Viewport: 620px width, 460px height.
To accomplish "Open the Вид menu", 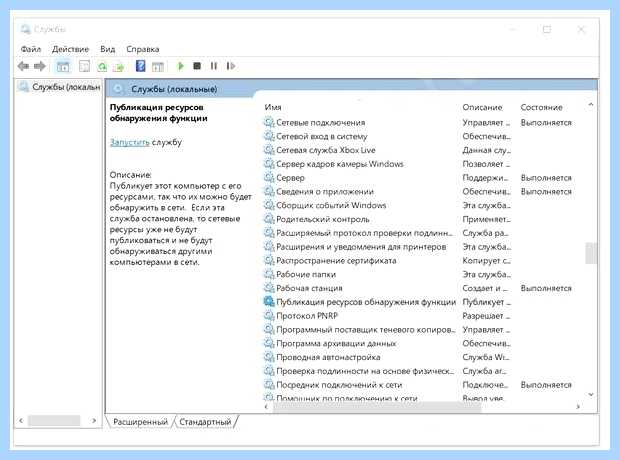I will tap(108, 49).
